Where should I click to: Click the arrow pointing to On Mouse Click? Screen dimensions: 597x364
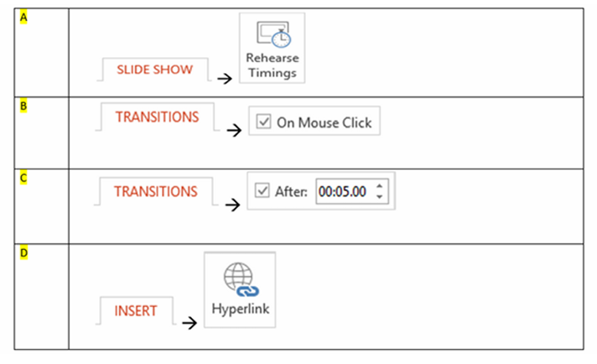[x=236, y=128]
